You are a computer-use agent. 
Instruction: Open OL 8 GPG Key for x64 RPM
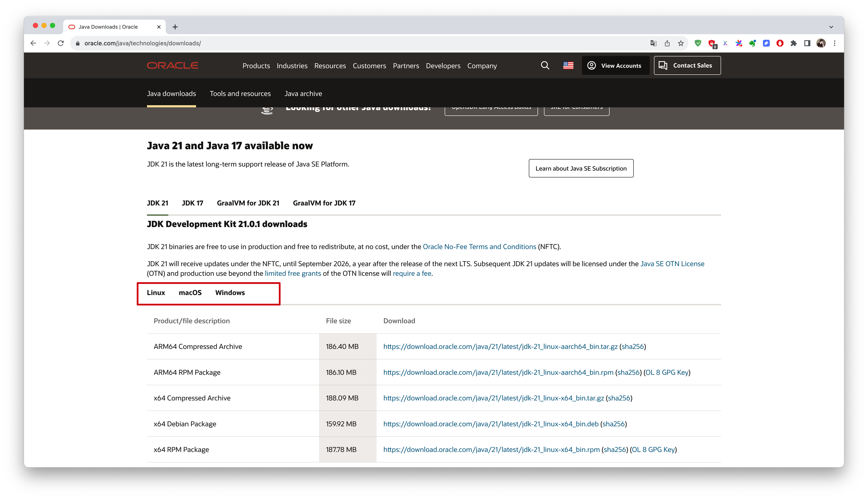(653, 450)
